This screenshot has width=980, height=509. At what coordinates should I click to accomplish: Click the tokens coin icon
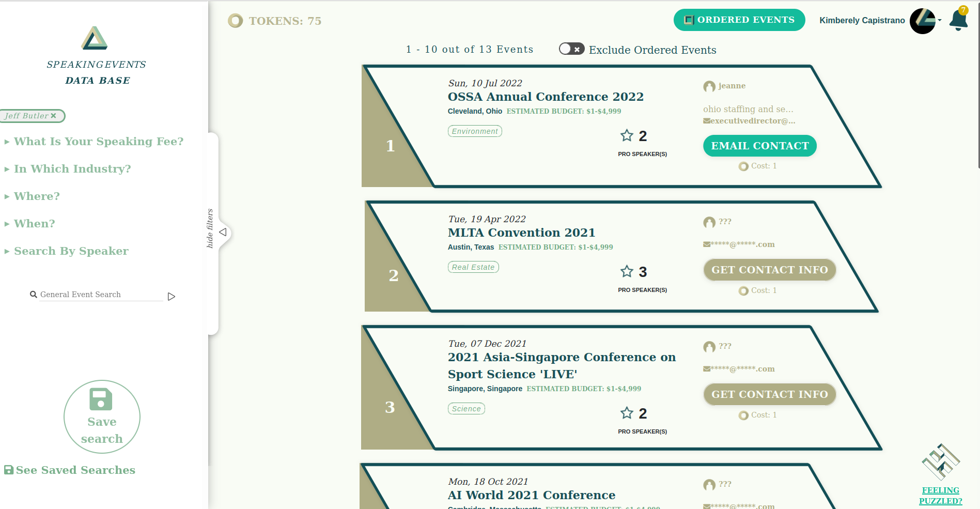pyautogui.click(x=235, y=21)
